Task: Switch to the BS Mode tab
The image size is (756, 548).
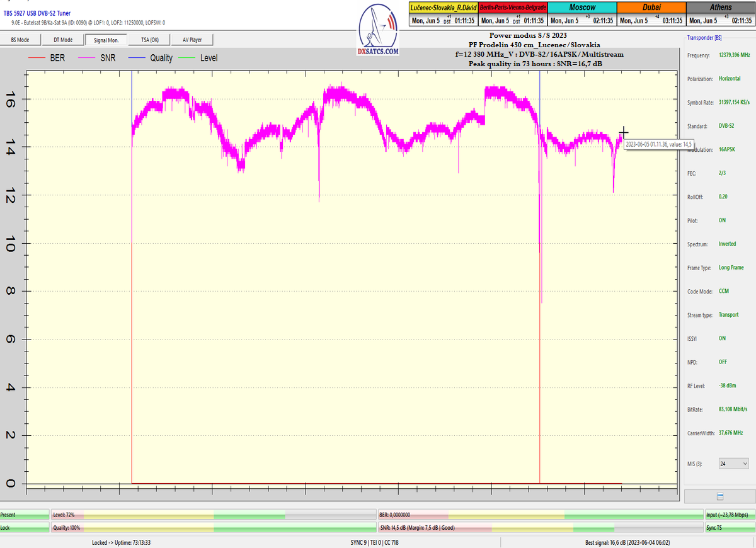Action: [x=21, y=40]
